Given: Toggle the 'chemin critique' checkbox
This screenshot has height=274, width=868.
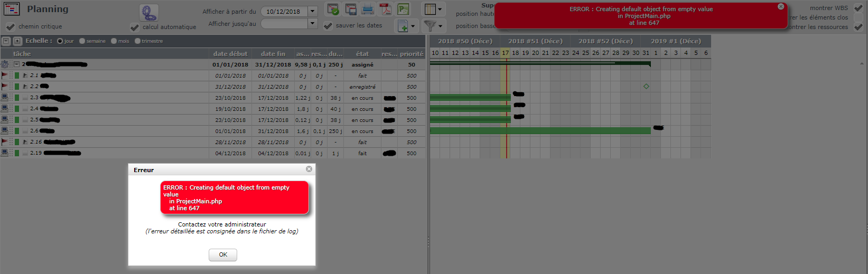Looking at the screenshot, I should 10,26.
